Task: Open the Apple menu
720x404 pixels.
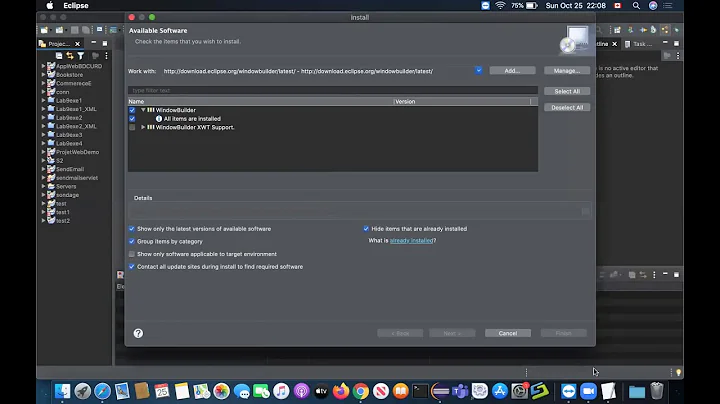Action: tap(50, 6)
